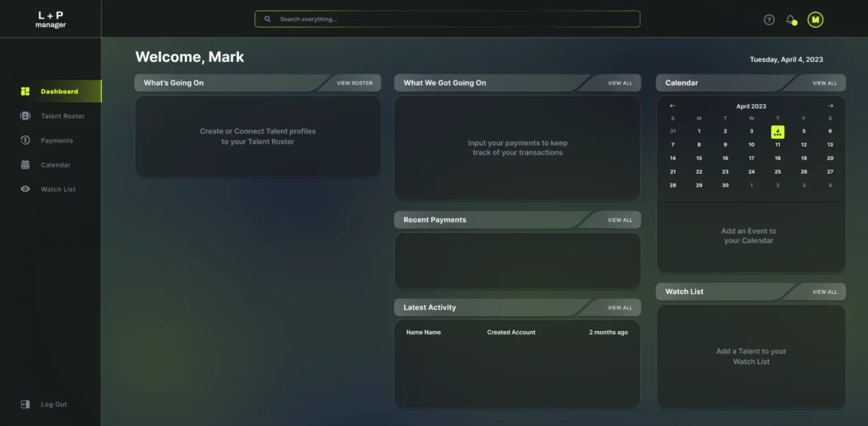868x426 pixels.
Task: Click the search magnifier icon
Action: (267, 19)
